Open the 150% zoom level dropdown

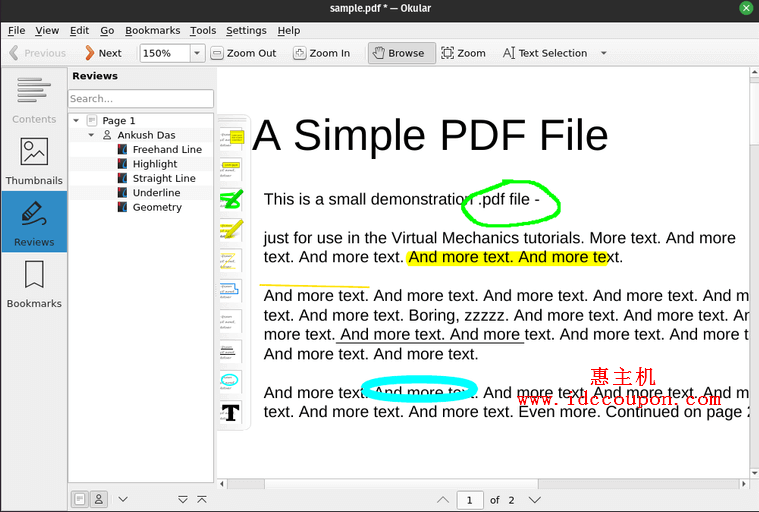coord(197,53)
